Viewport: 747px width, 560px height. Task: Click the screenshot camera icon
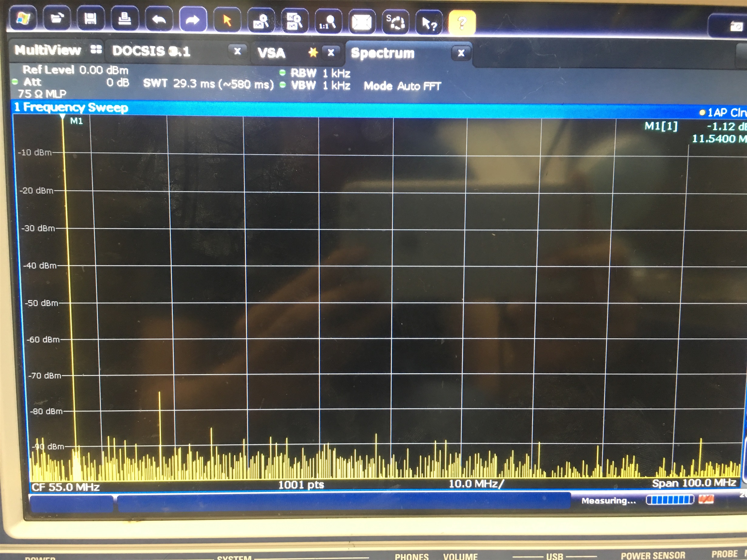735,26
